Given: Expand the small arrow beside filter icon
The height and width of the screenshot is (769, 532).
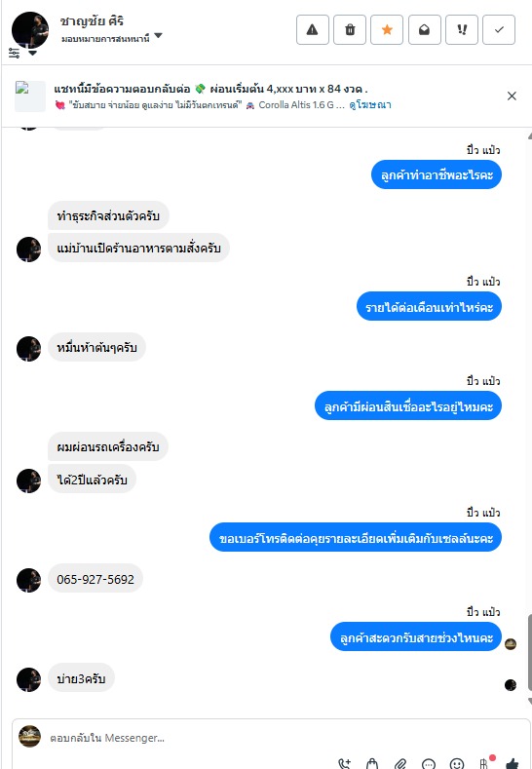Looking at the screenshot, I should [x=32, y=53].
